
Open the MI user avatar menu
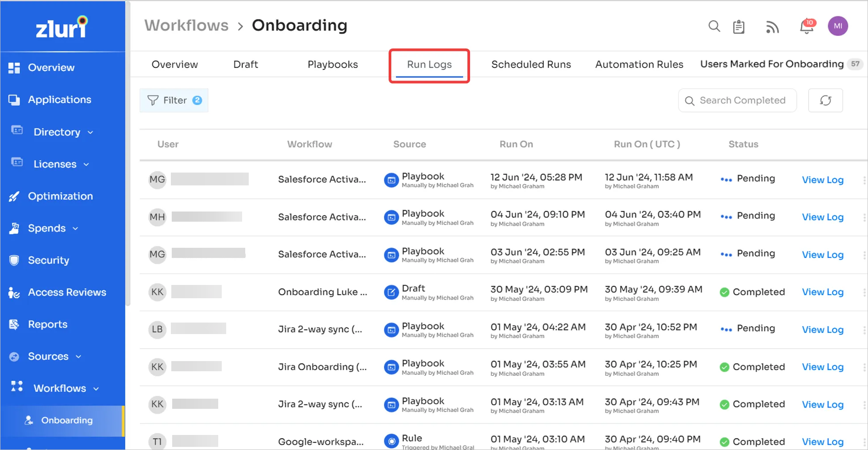(837, 26)
